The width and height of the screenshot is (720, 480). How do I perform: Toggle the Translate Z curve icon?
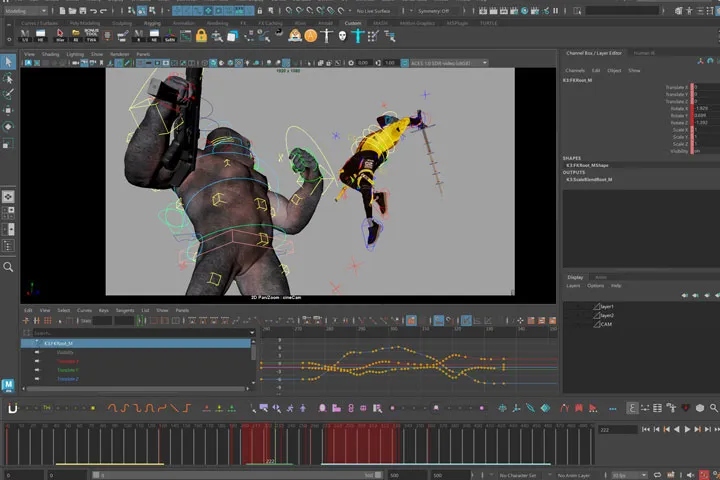(37, 379)
